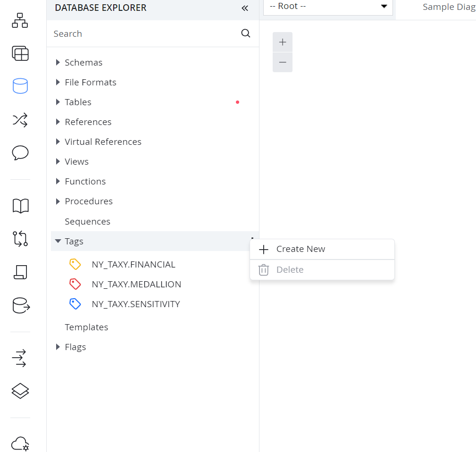Image resolution: width=476 pixels, height=452 pixels.
Task: Select Delete in the context menu
Action: click(290, 270)
